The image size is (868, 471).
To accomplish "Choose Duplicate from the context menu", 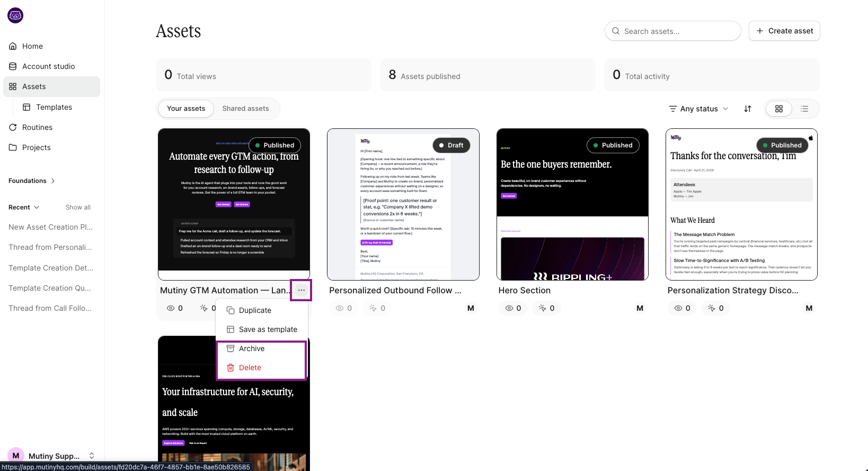I will click(x=262, y=310).
